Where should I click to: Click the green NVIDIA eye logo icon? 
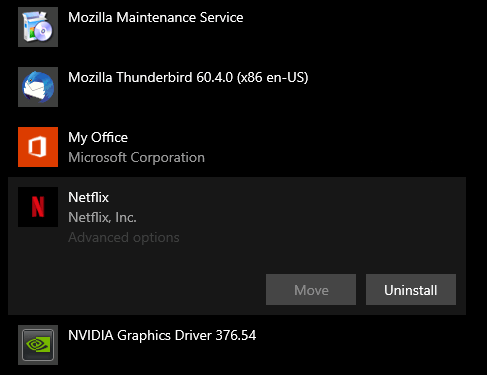click(x=38, y=345)
